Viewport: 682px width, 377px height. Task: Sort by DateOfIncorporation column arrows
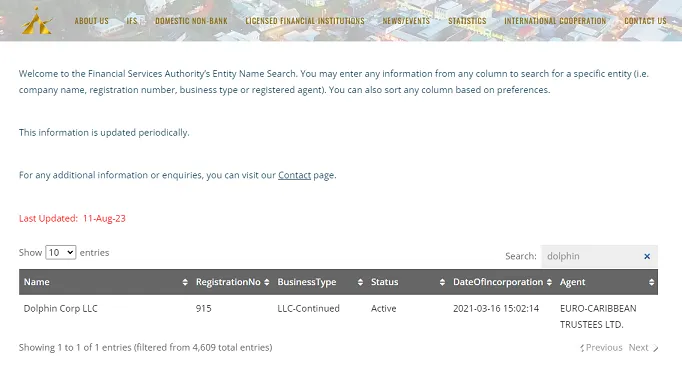point(549,282)
